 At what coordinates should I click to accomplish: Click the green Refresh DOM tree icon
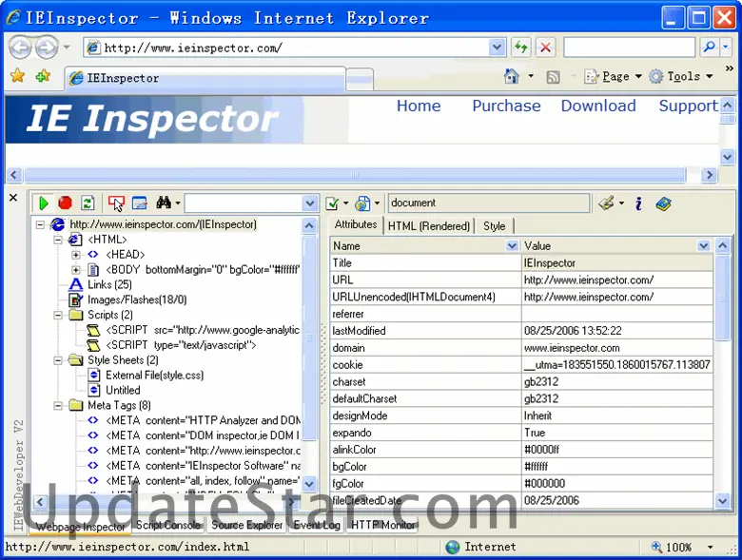pyautogui.click(x=88, y=203)
